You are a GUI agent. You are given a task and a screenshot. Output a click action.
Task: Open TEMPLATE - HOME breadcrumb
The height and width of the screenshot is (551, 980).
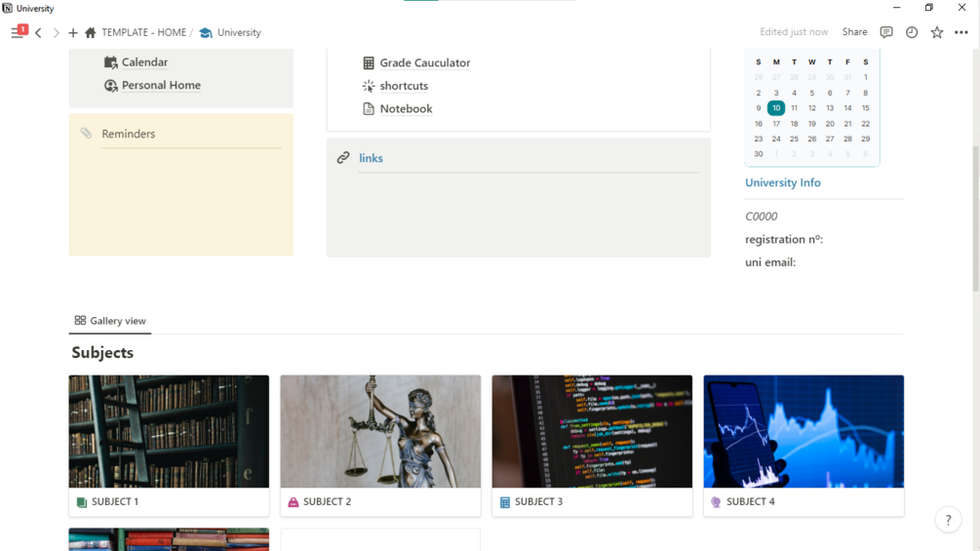point(143,32)
